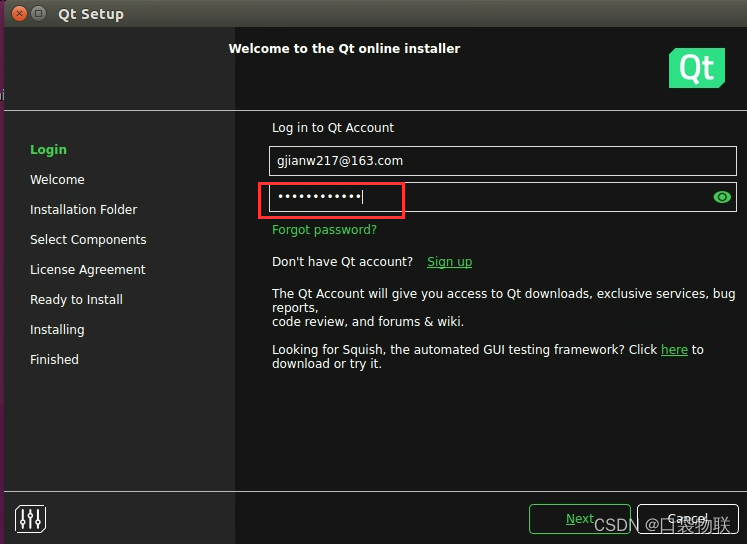Select the Finished step
747x544 pixels.
pyautogui.click(x=54, y=360)
